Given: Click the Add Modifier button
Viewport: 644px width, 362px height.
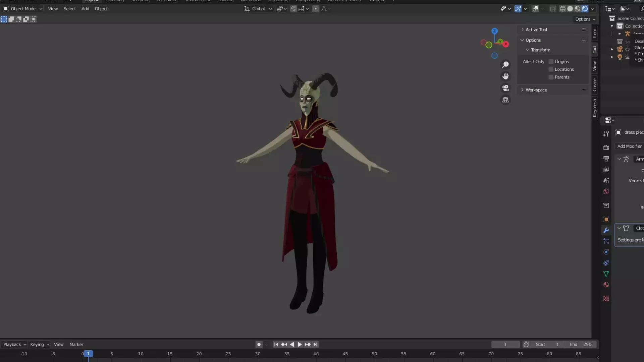Looking at the screenshot, I should pos(629,146).
